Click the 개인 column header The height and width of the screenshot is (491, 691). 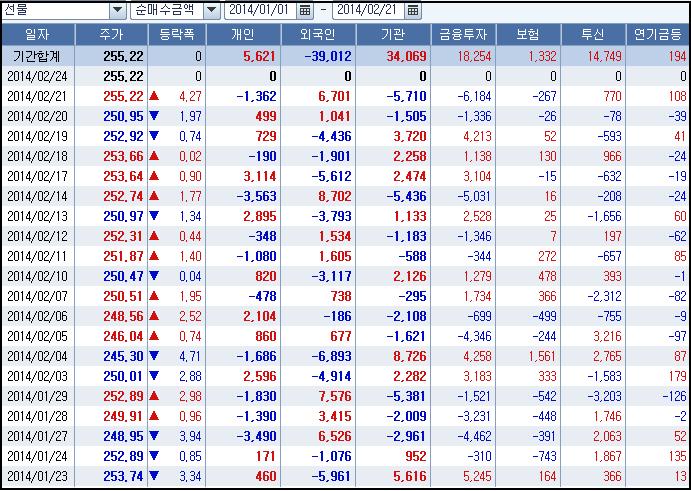pyautogui.click(x=243, y=34)
